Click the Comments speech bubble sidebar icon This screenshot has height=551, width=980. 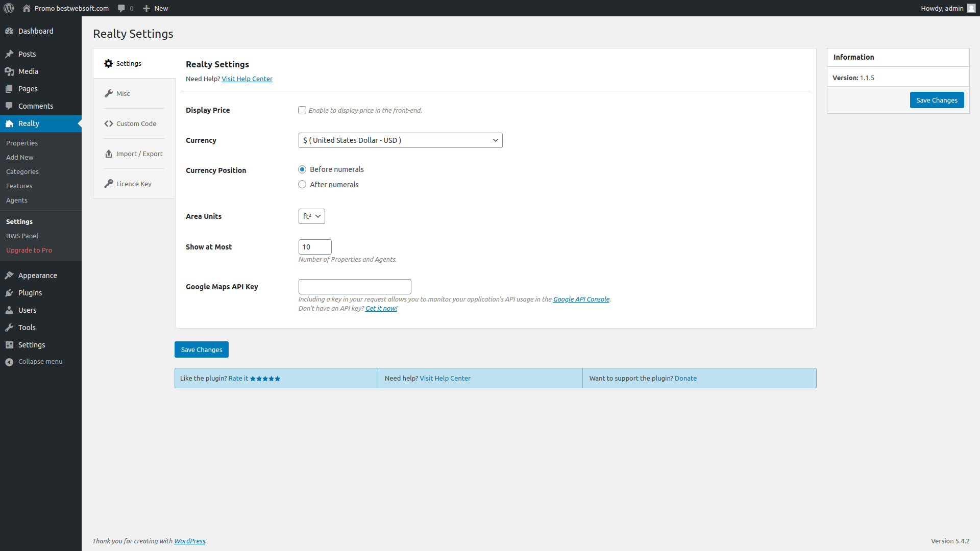(9, 106)
